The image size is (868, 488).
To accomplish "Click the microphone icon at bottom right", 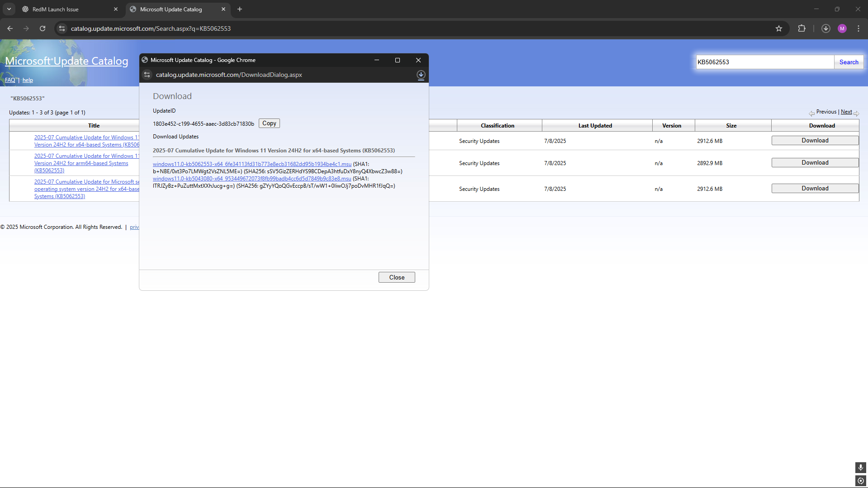I will (x=861, y=467).
